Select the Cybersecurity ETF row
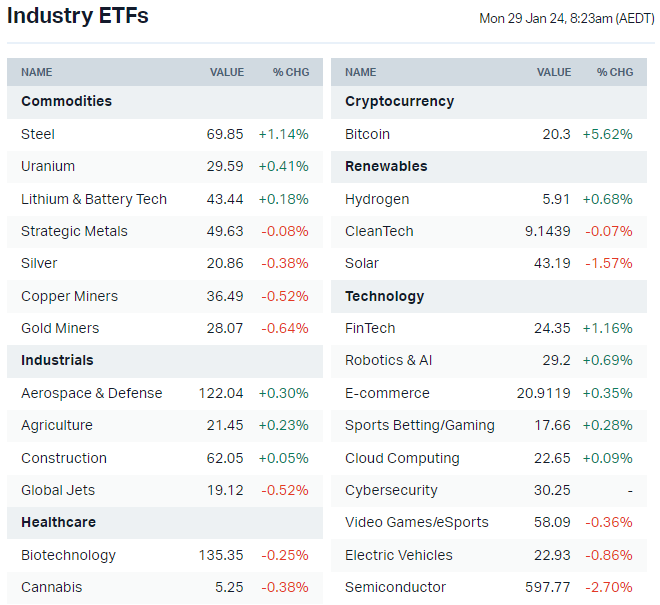The height and width of the screenshot is (605, 660). pyautogui.click(x=391, y=490)
